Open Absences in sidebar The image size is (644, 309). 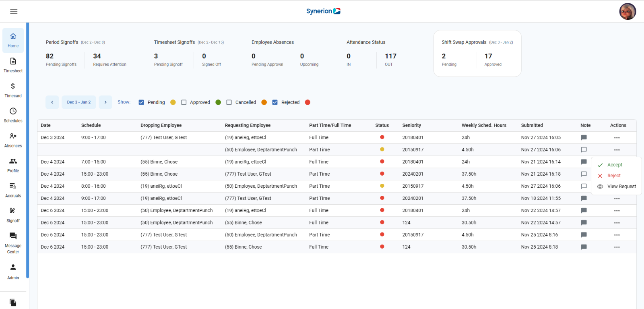click(x=13, y=140)
